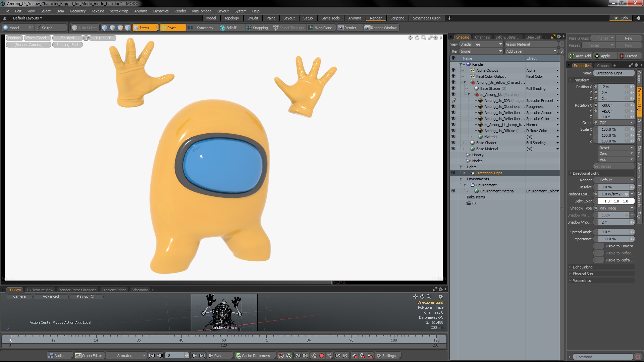Collapse the Lights group
Screen dimensions: 644x362
point(461,167)
